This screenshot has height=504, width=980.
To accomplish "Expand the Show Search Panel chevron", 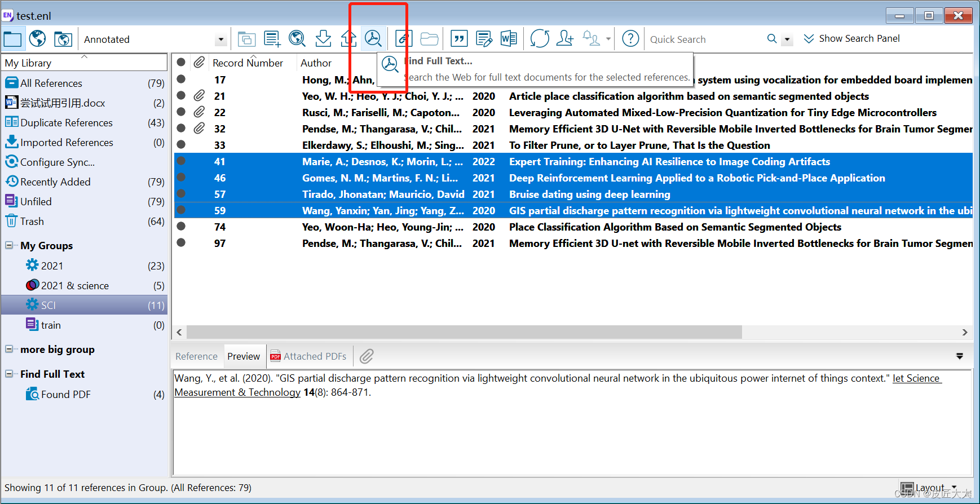I will tap(809, 38).
